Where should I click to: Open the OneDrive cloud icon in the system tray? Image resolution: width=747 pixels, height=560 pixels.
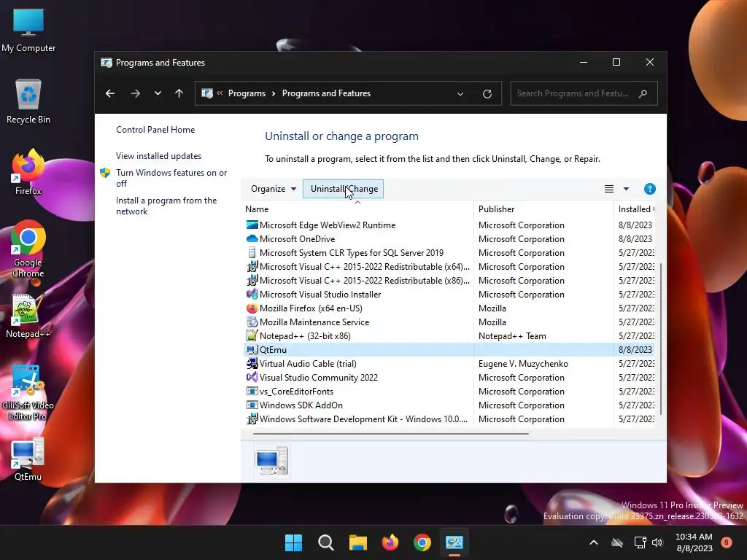[x=617, y=542]
